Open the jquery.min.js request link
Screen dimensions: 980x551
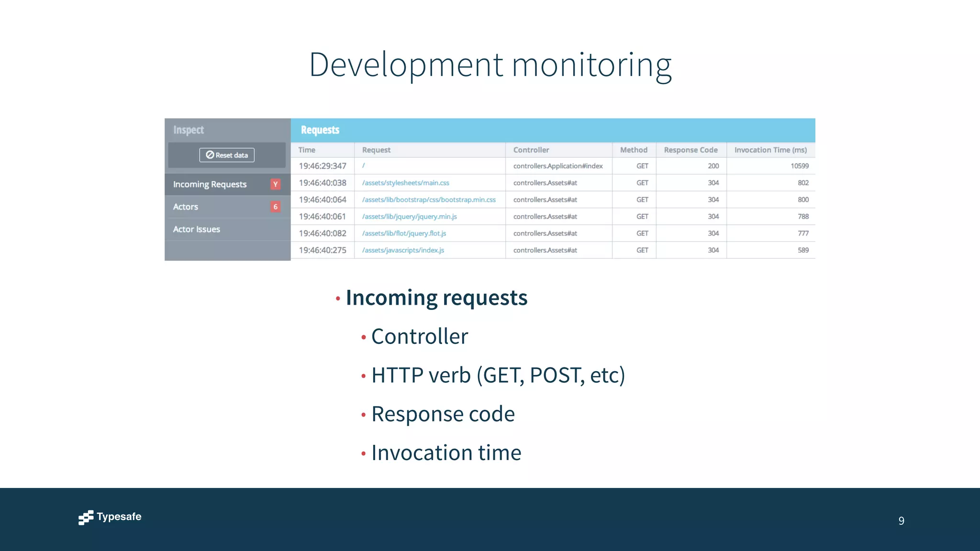[x=409, y=216]
